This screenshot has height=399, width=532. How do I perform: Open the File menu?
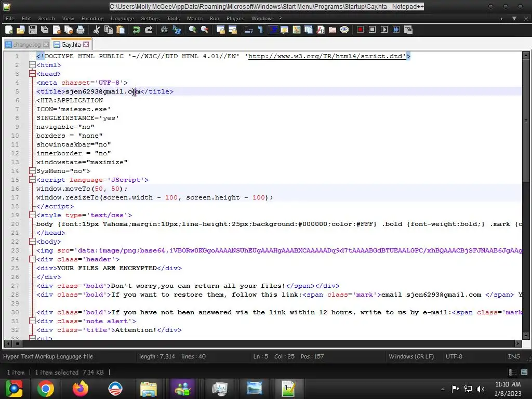pos(10,18)
